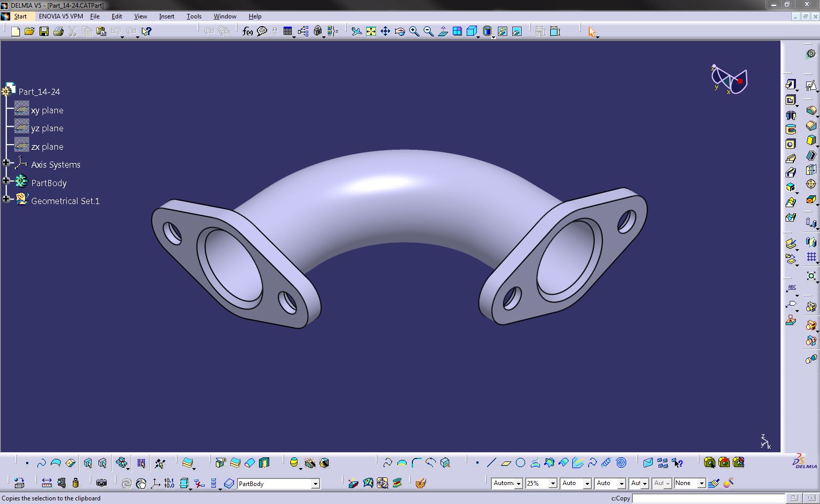Open the File menu
820x504 pixels.
tap(95, 16)
